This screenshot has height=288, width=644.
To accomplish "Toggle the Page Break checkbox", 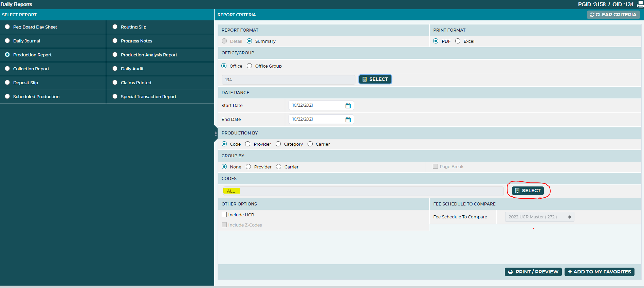I will click(435, 166).
